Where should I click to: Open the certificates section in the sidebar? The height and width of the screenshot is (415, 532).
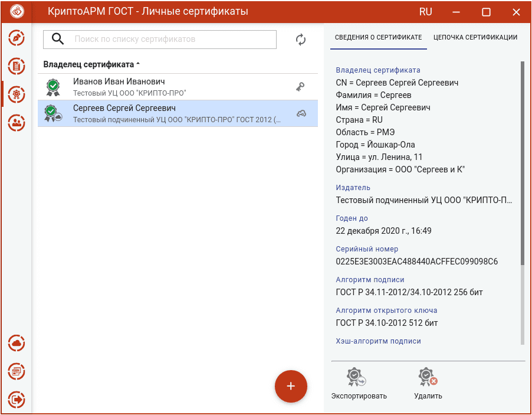[x=17, y=94]
